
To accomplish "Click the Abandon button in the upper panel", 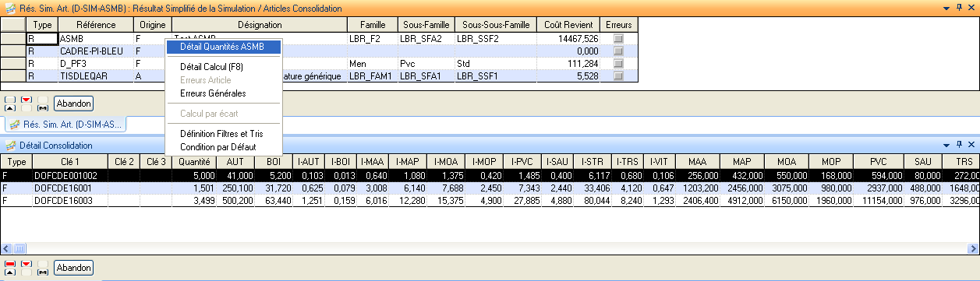I will click(74, 103).
